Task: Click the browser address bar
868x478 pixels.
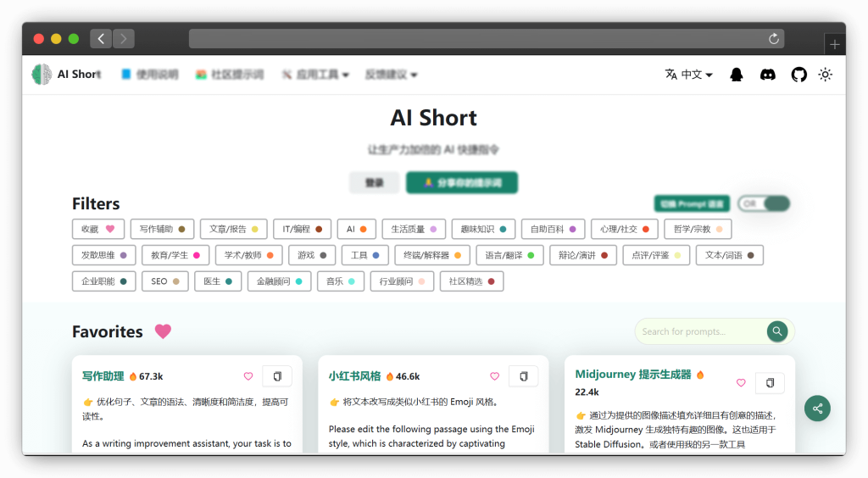Action: 486,39
